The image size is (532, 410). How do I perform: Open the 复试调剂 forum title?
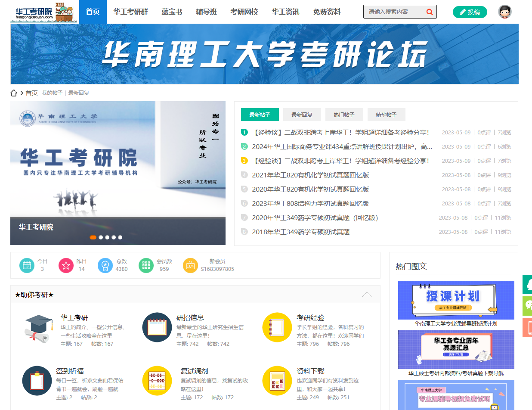195,371
